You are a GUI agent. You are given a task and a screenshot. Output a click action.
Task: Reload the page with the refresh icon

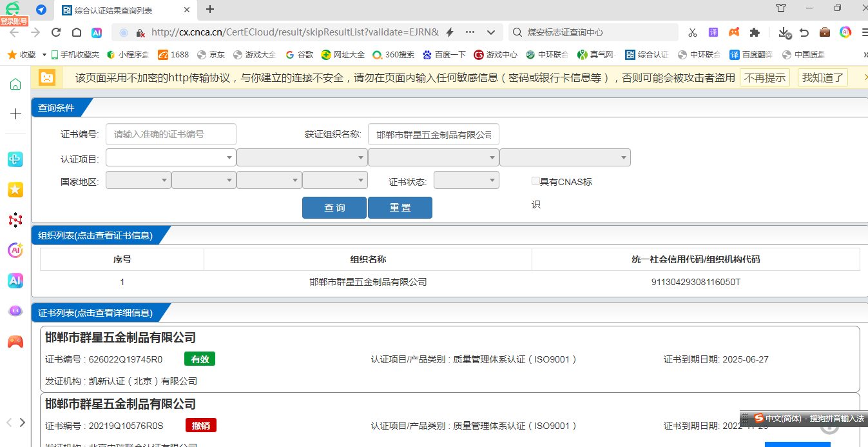pyautogui.click(x=56, y=32)
